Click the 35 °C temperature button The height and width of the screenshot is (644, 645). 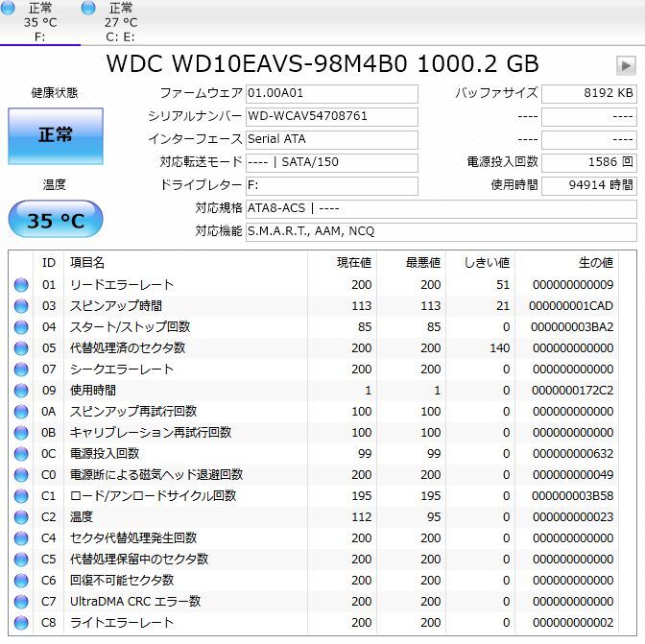(x=56, y=219)
